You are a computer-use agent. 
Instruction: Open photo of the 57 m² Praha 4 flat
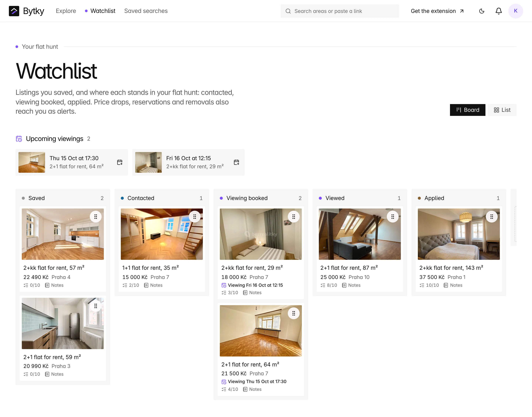(63, 234)
